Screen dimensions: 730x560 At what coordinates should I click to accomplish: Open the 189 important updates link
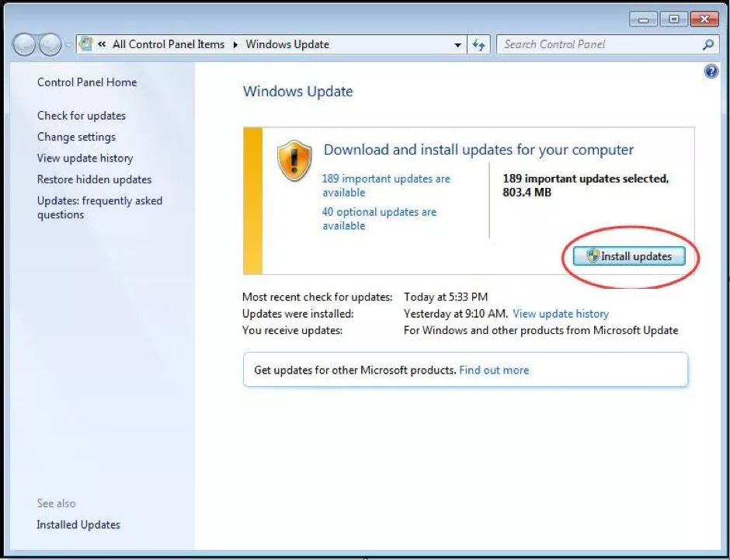[x=386, y=179]
